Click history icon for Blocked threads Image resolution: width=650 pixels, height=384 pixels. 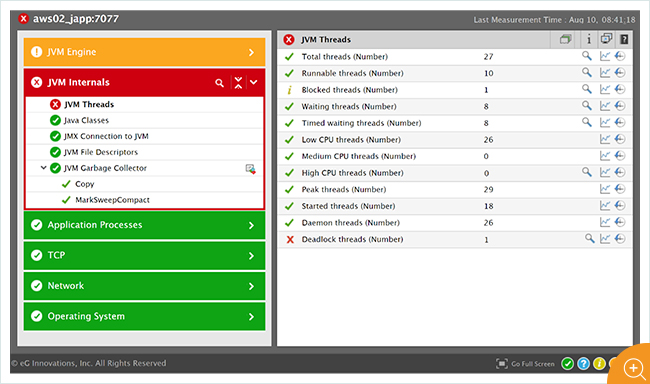pos(620,89)
